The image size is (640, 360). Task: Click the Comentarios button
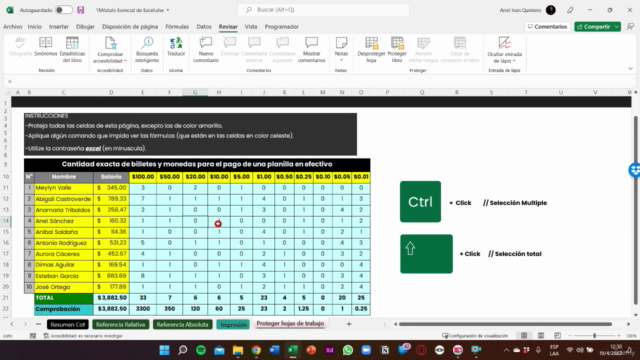(547, 27)
